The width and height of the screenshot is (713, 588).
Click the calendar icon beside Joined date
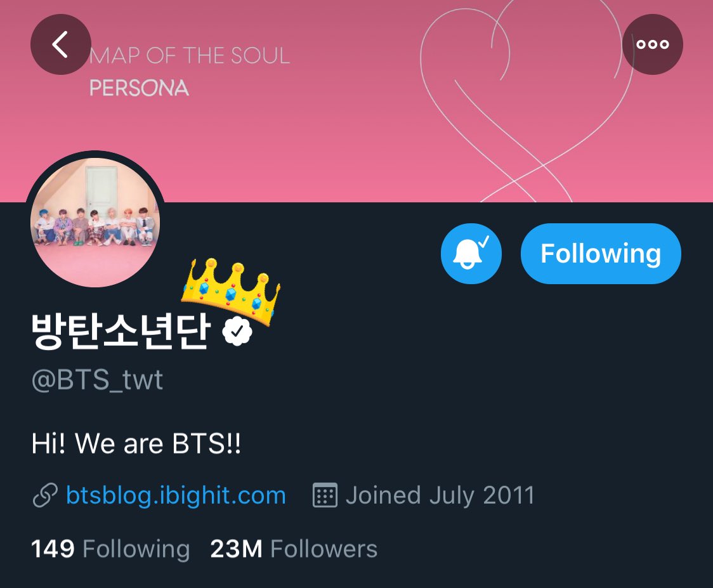tap(325, 495)
